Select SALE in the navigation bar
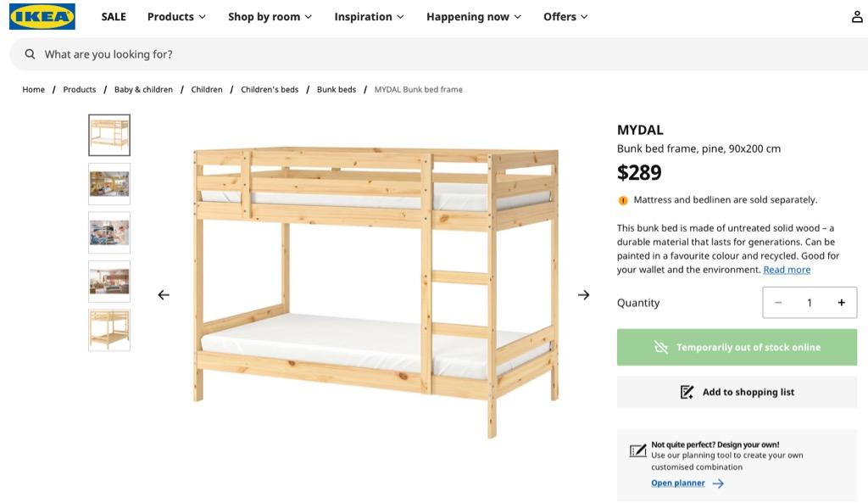This screenshot has height=503, width=868. pos(113,15)
